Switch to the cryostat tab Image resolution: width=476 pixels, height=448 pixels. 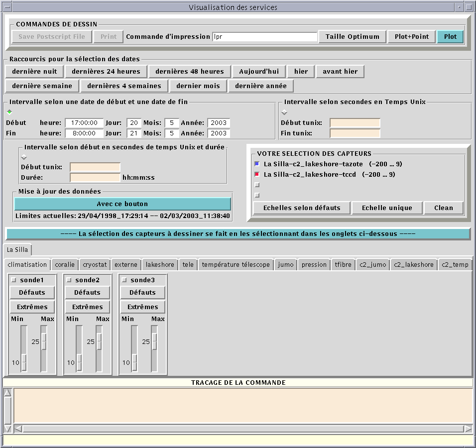95,265
